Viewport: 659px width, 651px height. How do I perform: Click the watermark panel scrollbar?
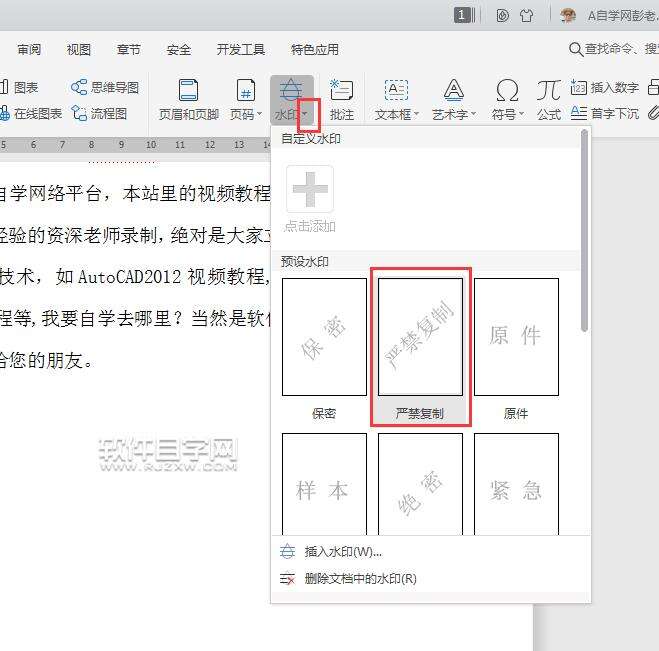pyautogui.click(x=584, y=231)
